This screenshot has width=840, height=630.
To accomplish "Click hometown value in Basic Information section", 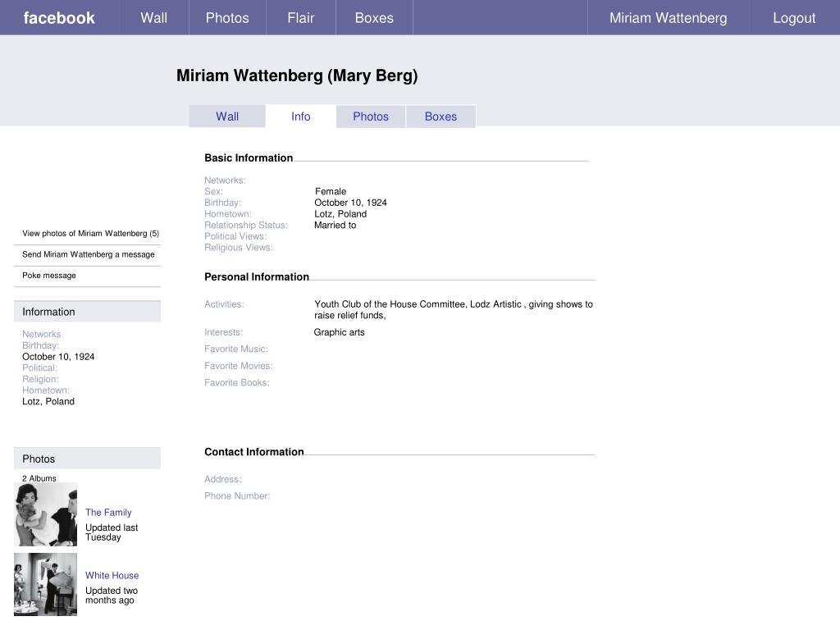I will (x=340, y=214).
